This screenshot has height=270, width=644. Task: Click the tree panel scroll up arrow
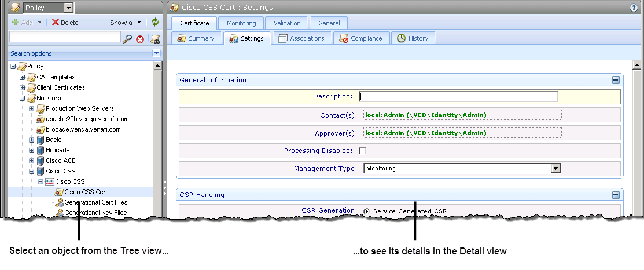(x=158, y=65)
